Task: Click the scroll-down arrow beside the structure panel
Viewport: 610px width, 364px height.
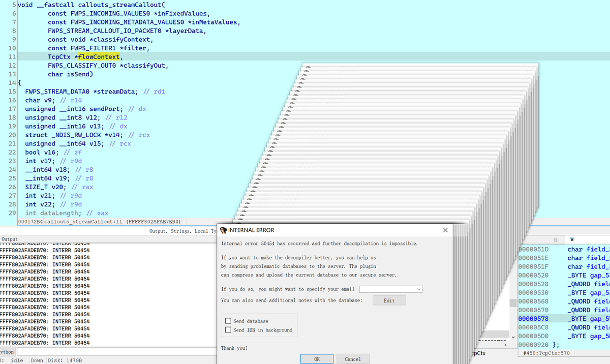Action: point(513,337)
